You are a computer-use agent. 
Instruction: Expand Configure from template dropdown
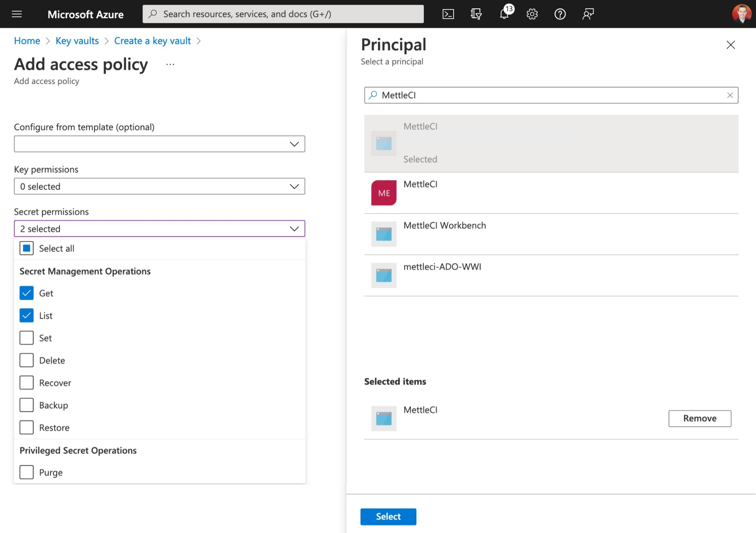[x=160, y=144]
